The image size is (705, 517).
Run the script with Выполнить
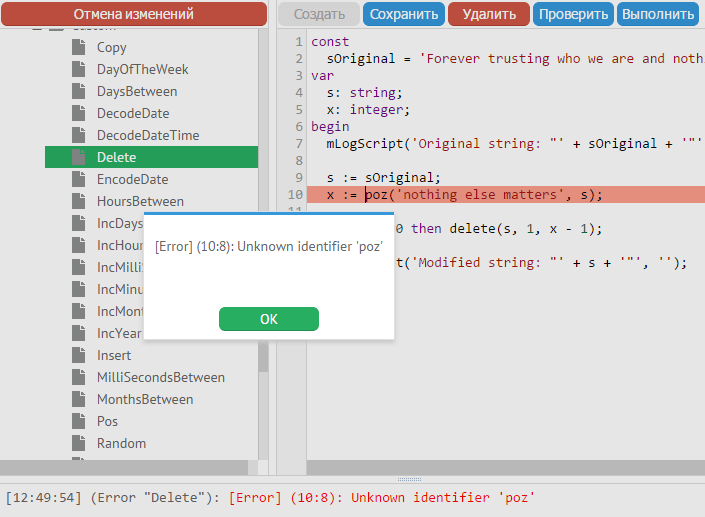pyautogui.click(x=657, y=14)
